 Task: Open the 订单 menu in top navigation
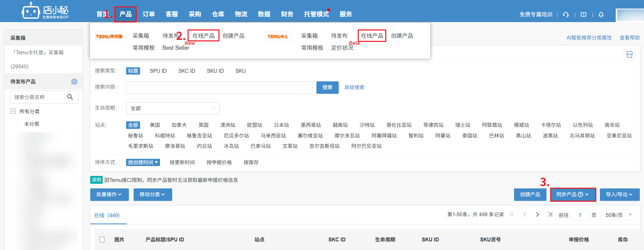tap(149, 14)
